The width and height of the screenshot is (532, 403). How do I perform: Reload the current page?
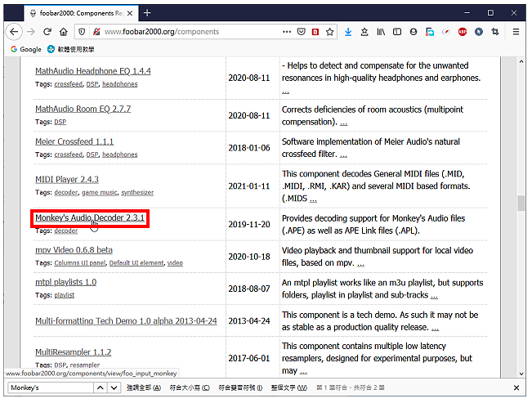coord(47,32)
